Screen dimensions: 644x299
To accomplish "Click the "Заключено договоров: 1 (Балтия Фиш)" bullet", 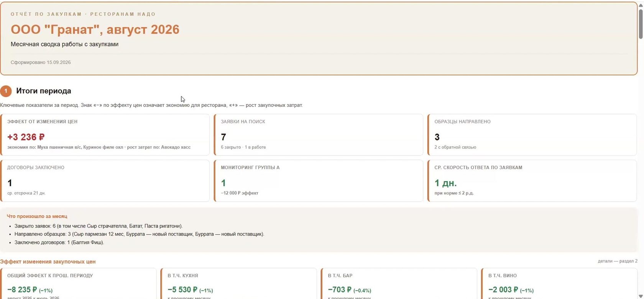I will click(59, 242).
